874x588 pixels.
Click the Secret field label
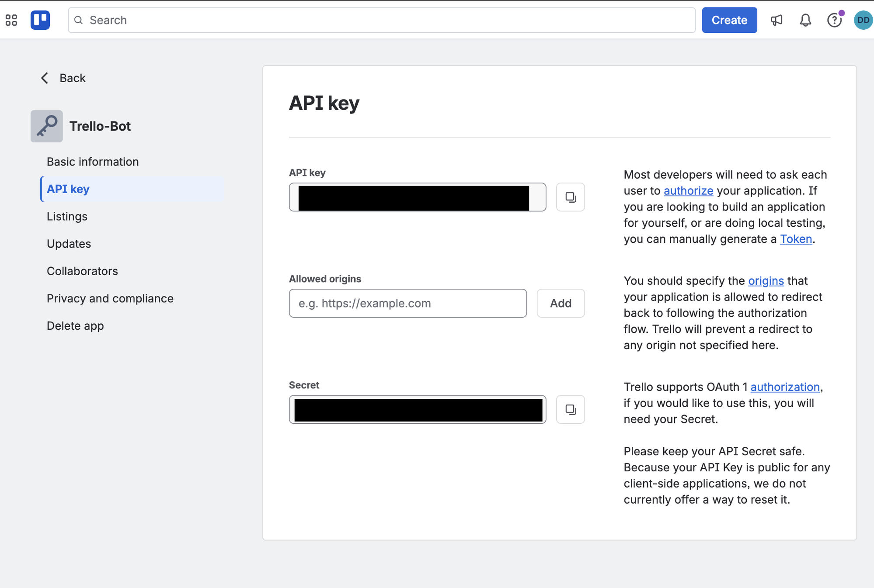click(304, 385)
